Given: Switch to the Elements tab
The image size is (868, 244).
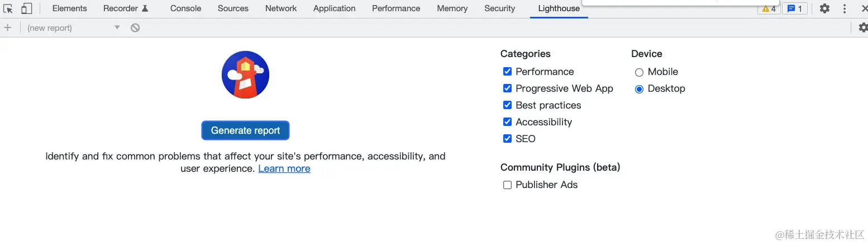Looking at the screenshot, I should tap(70, 8).
